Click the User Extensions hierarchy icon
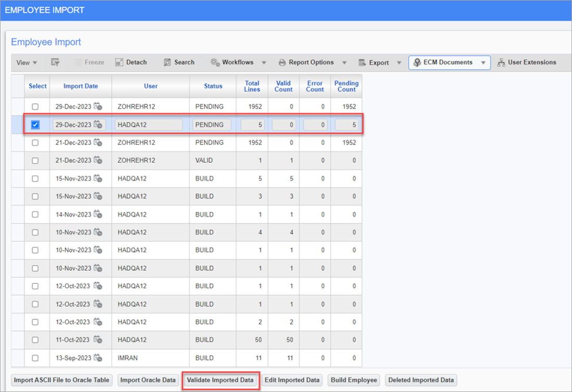Image resolution: width=572 pixels, height=392 pixels. point(501,63)
